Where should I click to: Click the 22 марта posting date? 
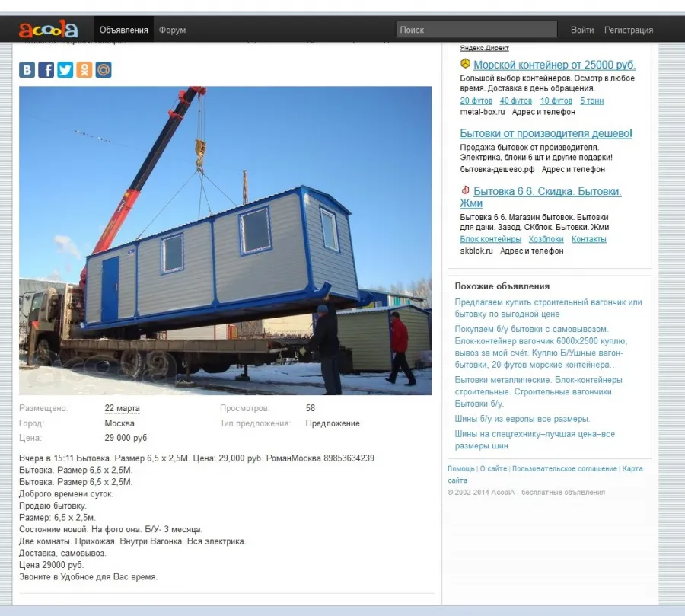tap(122, 408)
